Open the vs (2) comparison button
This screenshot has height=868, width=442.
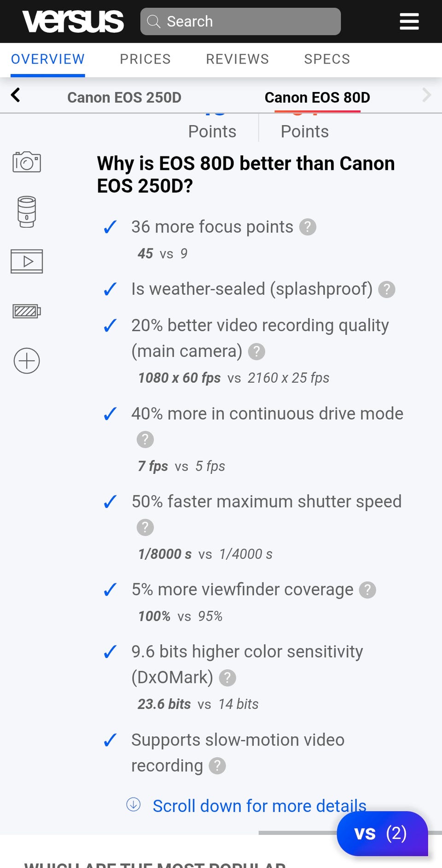click(x=382, y=834)
